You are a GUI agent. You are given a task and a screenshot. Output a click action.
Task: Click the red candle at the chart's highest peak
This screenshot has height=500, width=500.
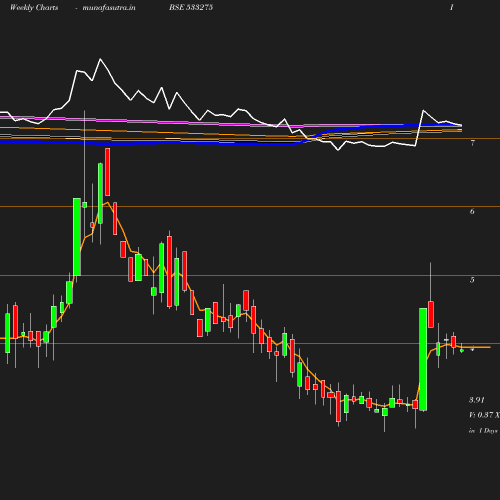[x=108, y=172]
